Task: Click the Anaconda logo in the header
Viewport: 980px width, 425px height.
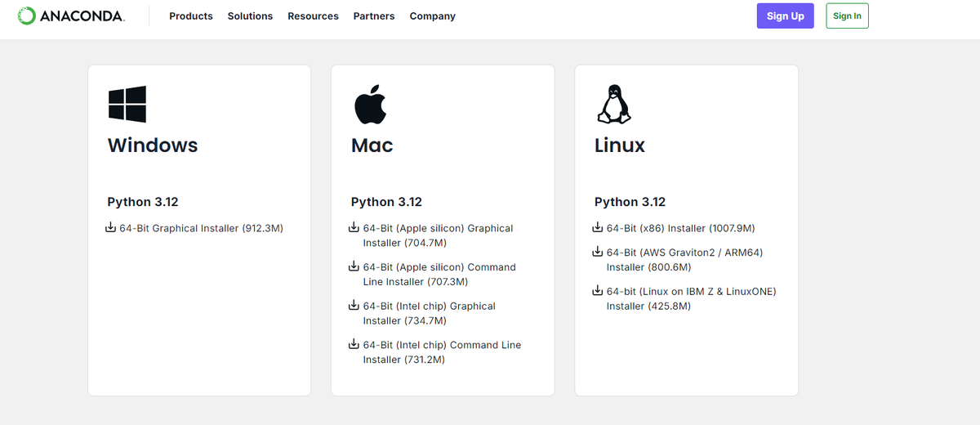Action: click(71, 16)
